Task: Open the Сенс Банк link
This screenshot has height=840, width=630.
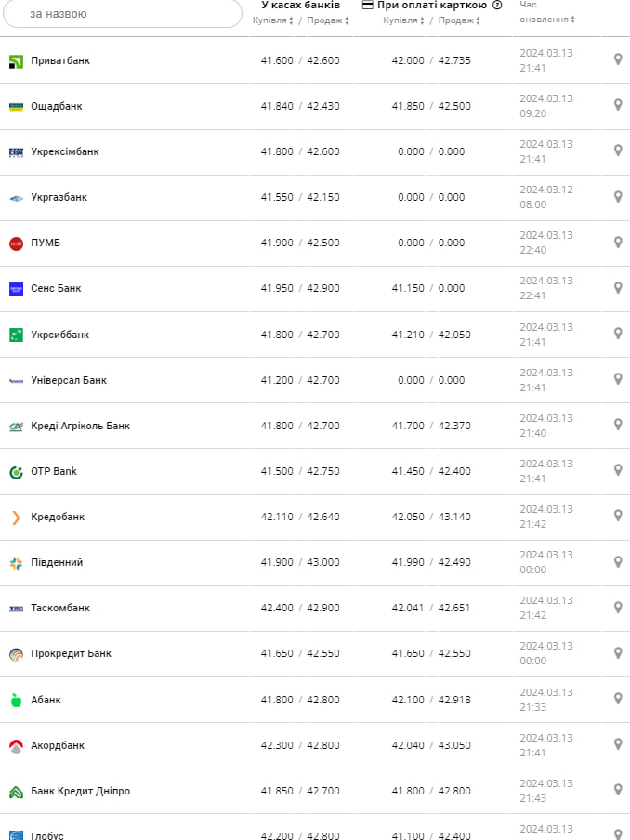Action: (56, 288)
